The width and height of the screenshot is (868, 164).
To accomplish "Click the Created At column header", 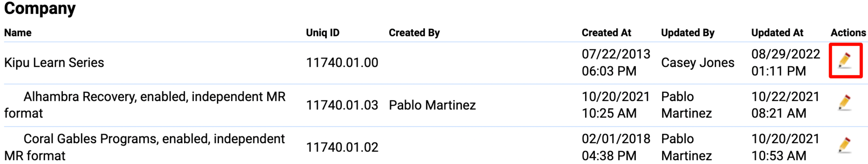I will pyautogui.click(x=606, y=33).
